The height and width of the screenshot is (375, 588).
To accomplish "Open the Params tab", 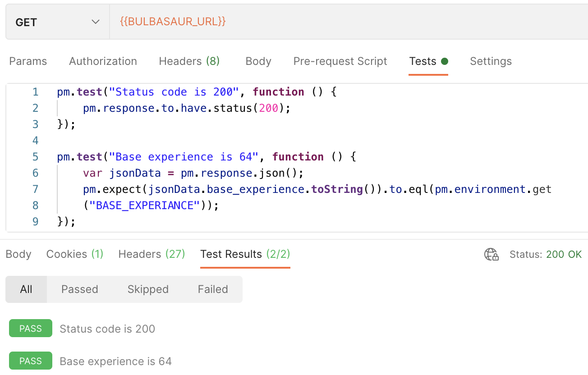I will (x=28, y=61).
